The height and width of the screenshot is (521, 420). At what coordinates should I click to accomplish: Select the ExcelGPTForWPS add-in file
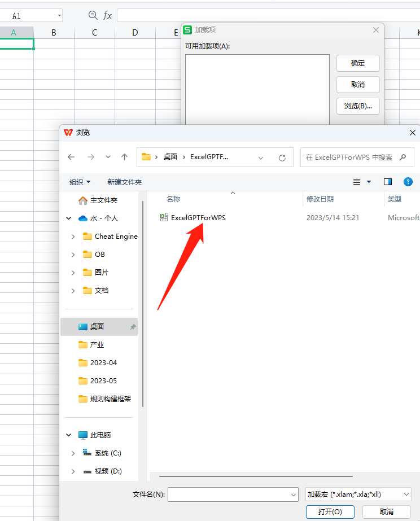pyautogui.click(x=198, y=217)
